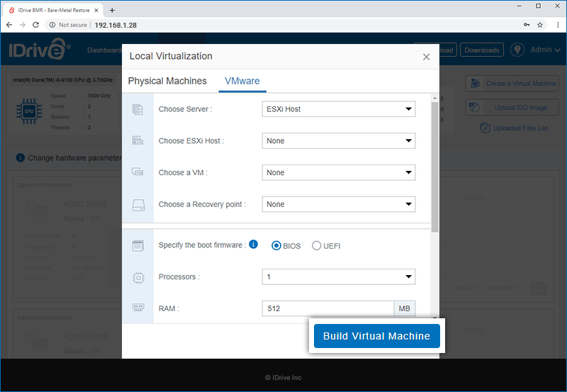Screen dimensions: 567x392
Task: Click the boot firmware window icon
Action: click(137, 245)
